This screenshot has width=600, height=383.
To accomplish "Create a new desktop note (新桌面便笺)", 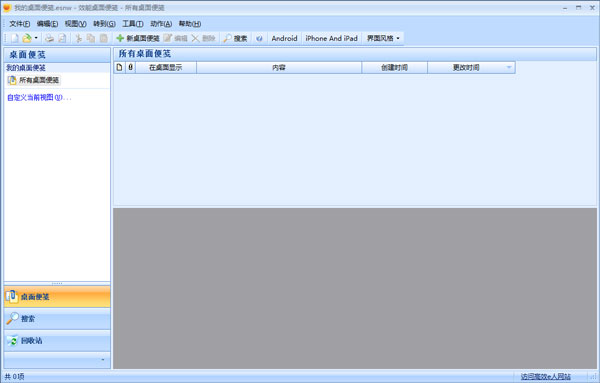I will [x=138, y=38].
